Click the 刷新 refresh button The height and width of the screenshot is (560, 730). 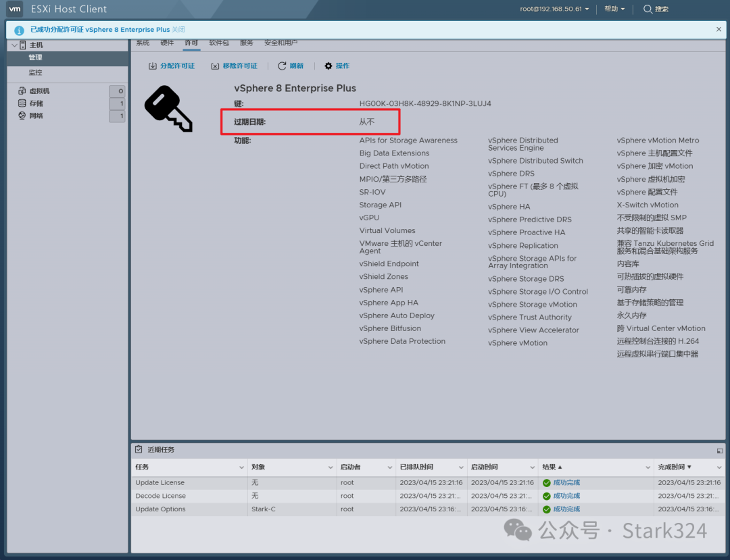click(x=291, y=66)
